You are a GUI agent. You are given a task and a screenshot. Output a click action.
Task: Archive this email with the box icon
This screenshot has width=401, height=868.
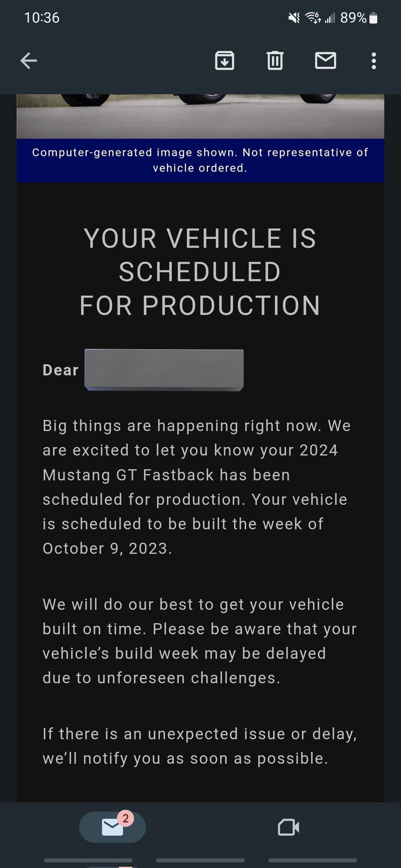click(224, 61)
